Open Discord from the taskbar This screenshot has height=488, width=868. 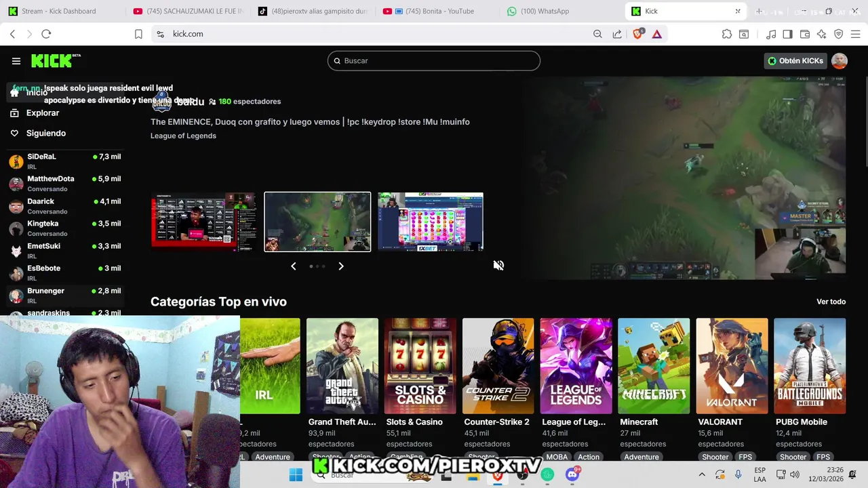[x=572, y=474]
